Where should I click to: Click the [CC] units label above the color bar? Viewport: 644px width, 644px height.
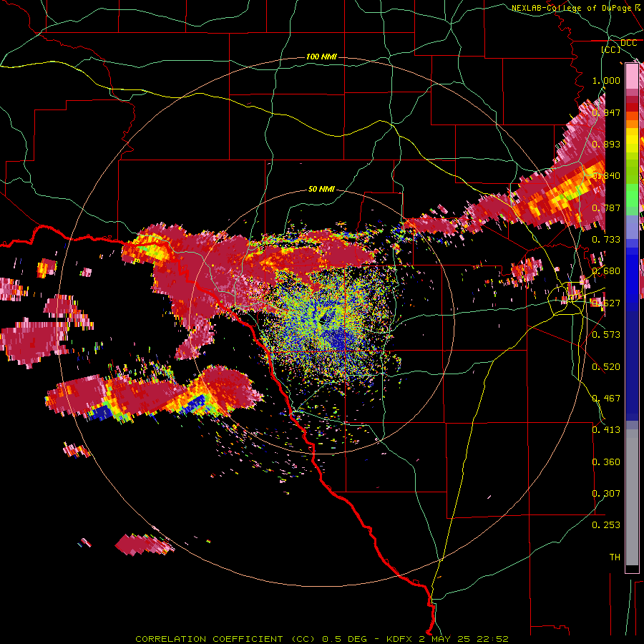click(x=611, y=49)
